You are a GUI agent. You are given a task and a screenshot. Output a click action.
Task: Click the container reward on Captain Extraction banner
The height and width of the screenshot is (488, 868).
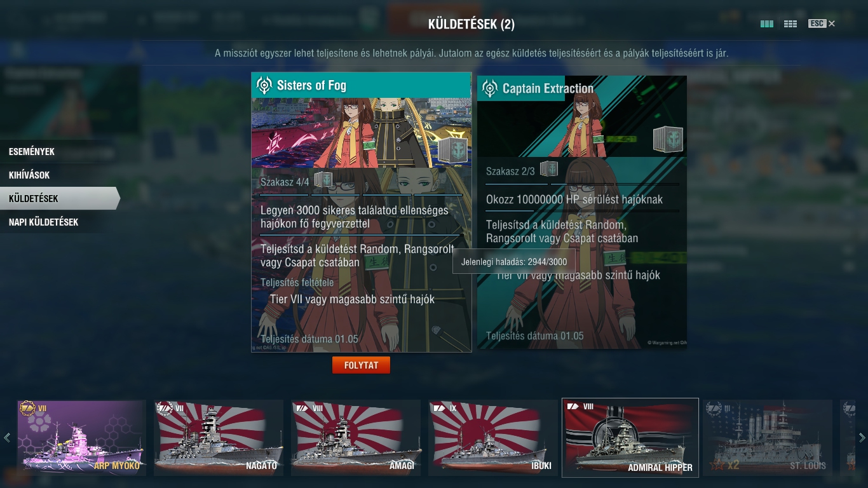[668, 140]
